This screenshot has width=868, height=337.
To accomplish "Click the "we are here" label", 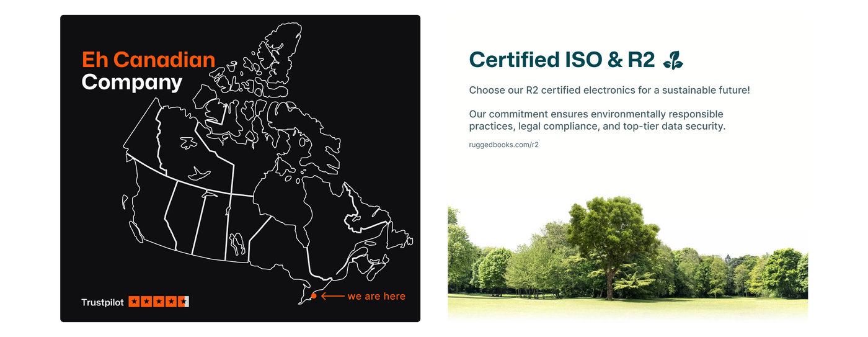I will point(376,296).
